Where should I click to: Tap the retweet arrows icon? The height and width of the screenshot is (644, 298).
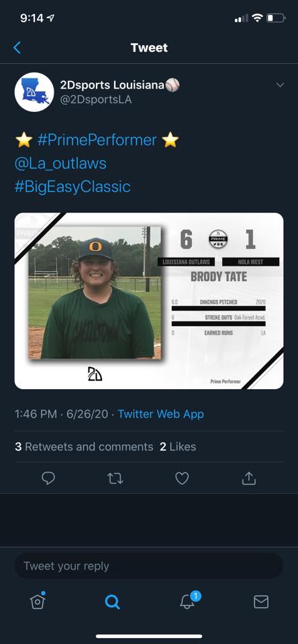[x=115, y=478]
